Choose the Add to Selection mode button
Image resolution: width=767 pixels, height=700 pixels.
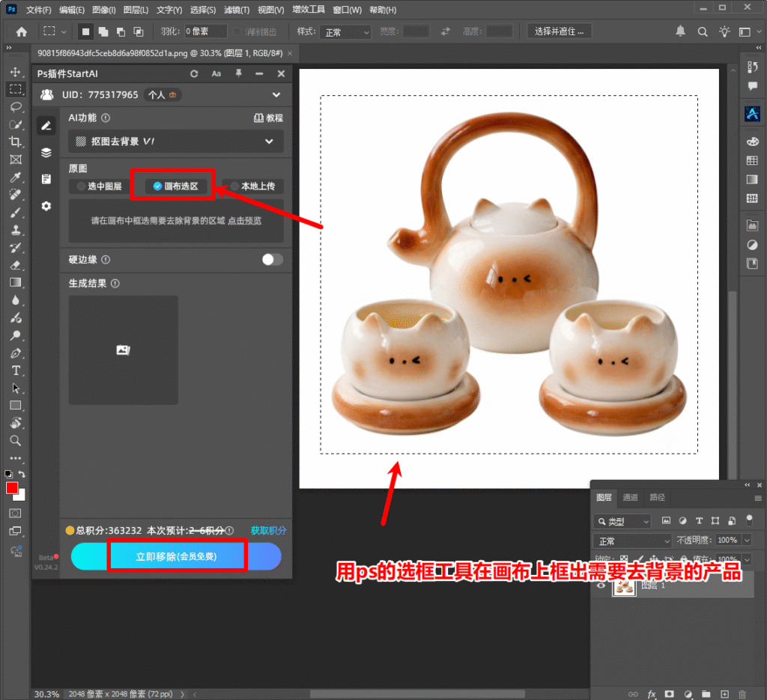(x=103, y=31)
